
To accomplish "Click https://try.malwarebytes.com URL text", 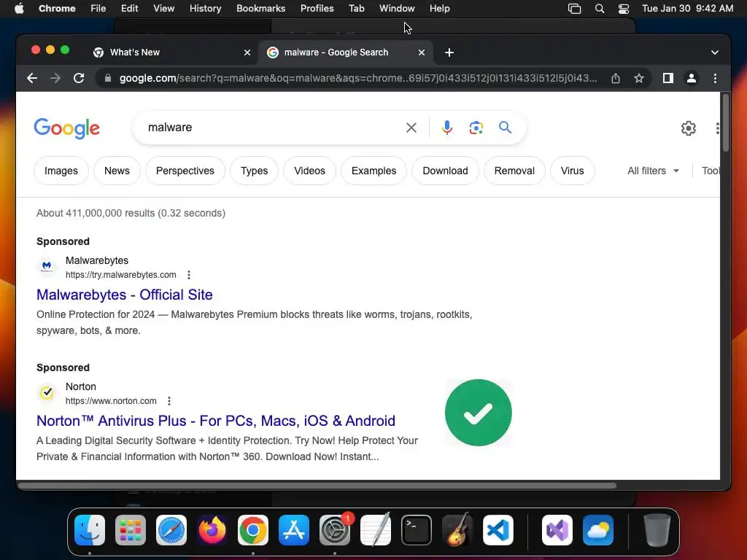I will 121,275.
